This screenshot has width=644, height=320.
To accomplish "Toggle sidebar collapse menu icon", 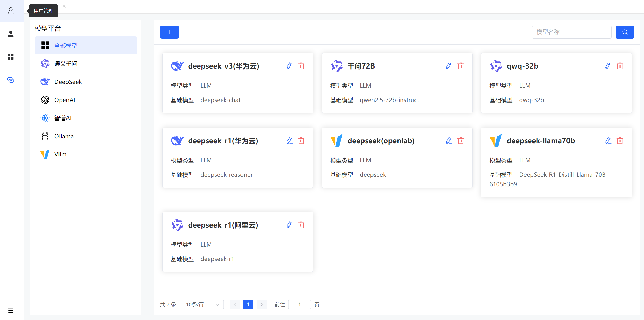I will pos(11,310).
